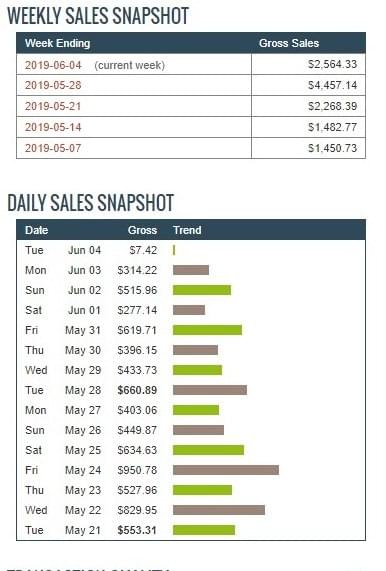Click the tiny trend bar for Jun 04
Viewport: 386px width, 571px height.
click(x=174, y=250)
